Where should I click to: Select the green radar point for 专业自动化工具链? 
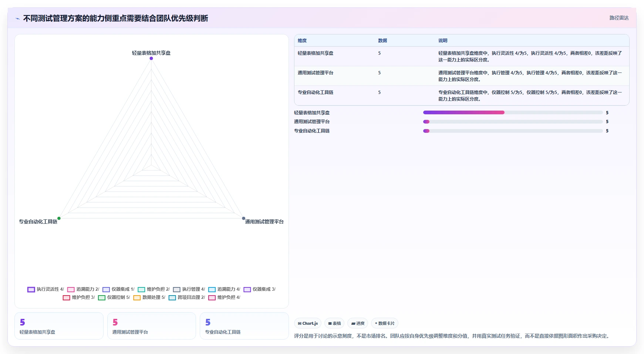pyautogui.click(x=59, y=218)
